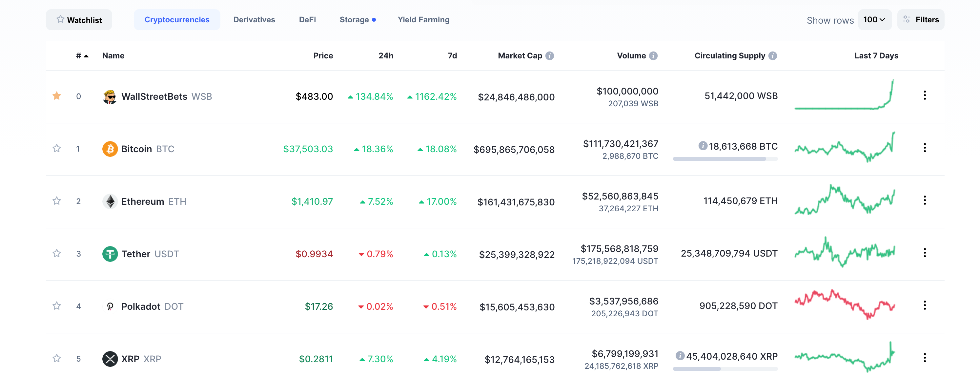This screenshot has height=378, width=980.
Task: Open the XRP coin page
Action: point(141,359)
